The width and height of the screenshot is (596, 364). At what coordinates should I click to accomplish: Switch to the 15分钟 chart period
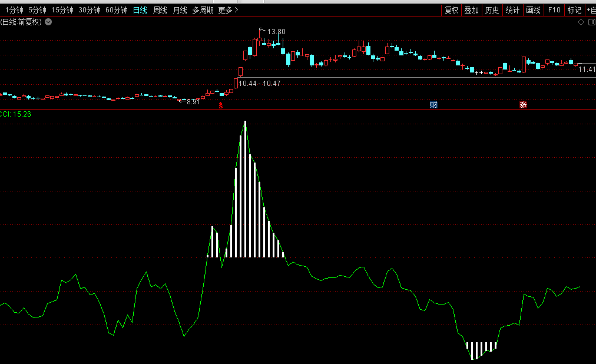[62, 10]
